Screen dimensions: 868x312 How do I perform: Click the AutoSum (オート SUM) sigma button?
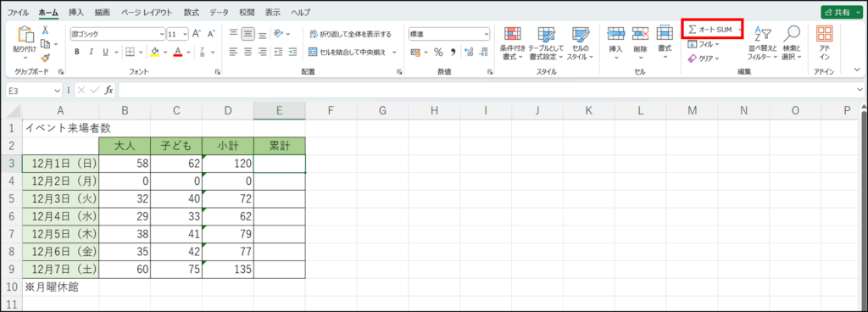(709, 30)
